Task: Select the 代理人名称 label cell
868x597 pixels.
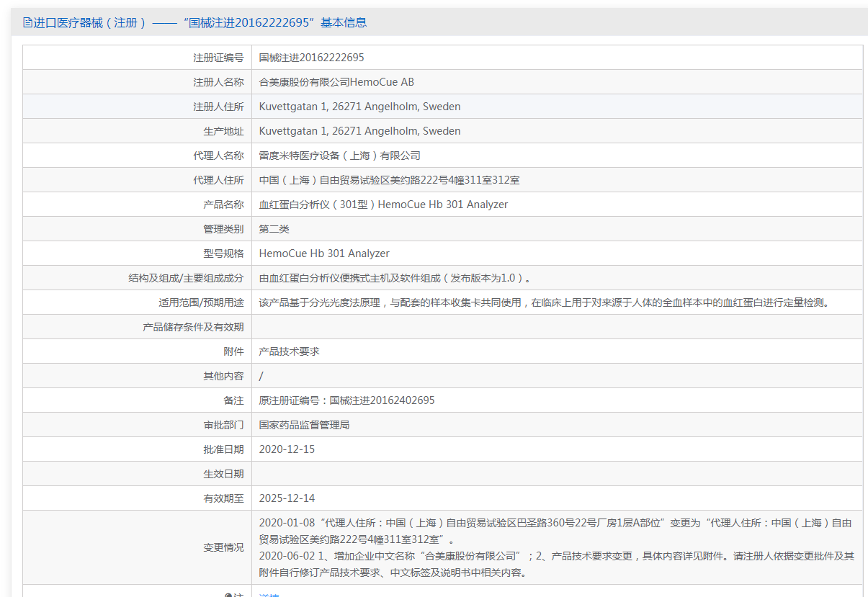Action: click(137, 156)
